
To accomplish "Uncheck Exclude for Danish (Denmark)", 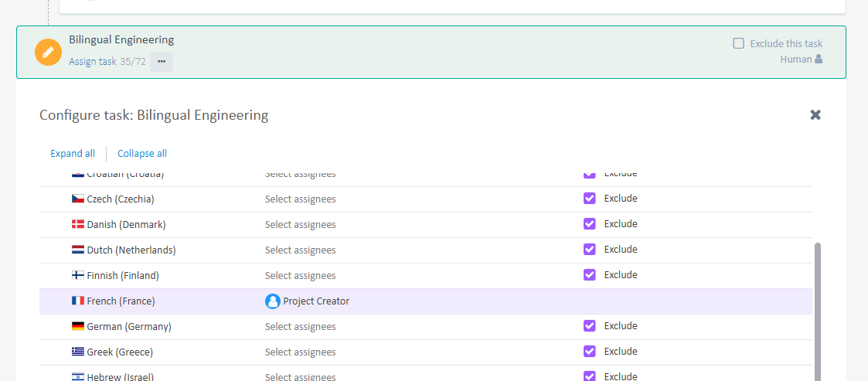I will 590,223.
